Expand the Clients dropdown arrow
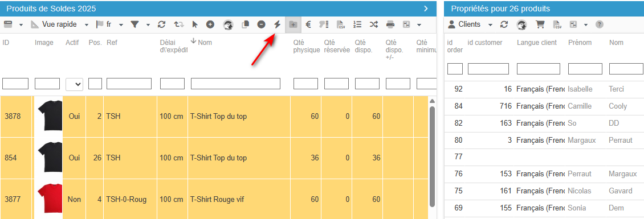Viewport: 644px width, 219px height. (x=490, y=25)
